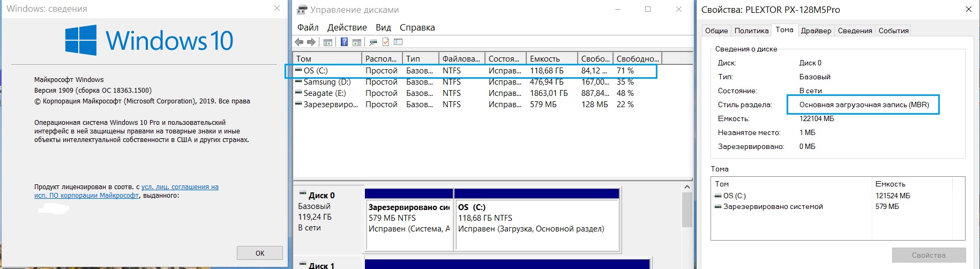Image resolution: width=980 pixels, height=269 pixels.
Task: Click the 48 % free space cell
Action: click(x=625, y=93)
